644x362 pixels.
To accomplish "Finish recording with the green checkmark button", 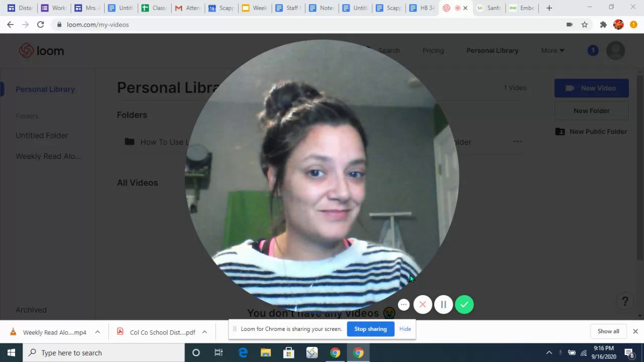I will pyautogui.click(x=464, y=305).
